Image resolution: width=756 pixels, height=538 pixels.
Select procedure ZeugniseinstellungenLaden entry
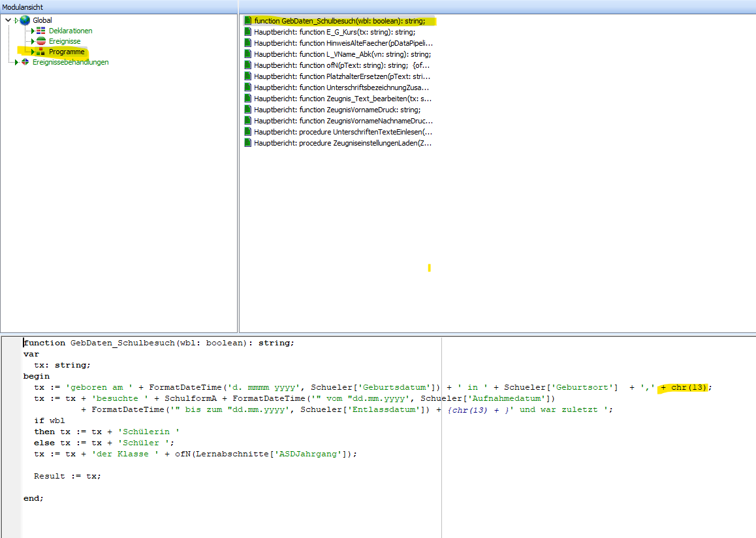tap(343, 143)
